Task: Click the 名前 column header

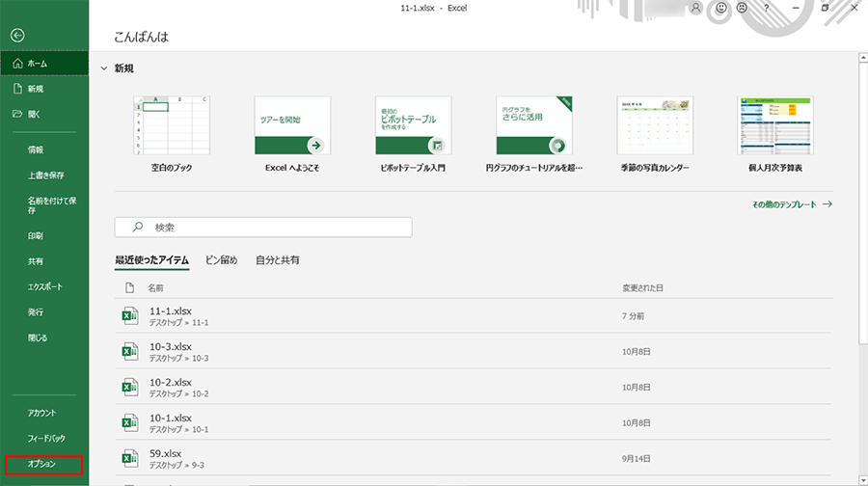Action: pyautogui.click(x=155, y=287)
